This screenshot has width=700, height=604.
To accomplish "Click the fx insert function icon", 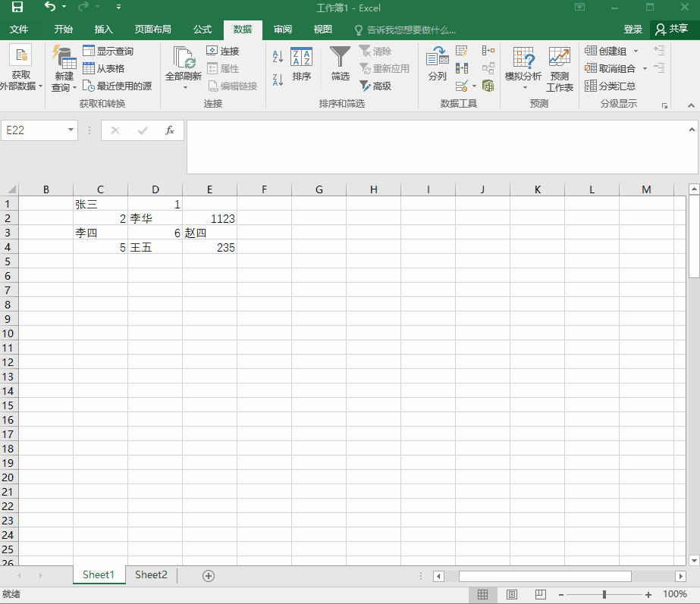I will click(x=170, y=130).
